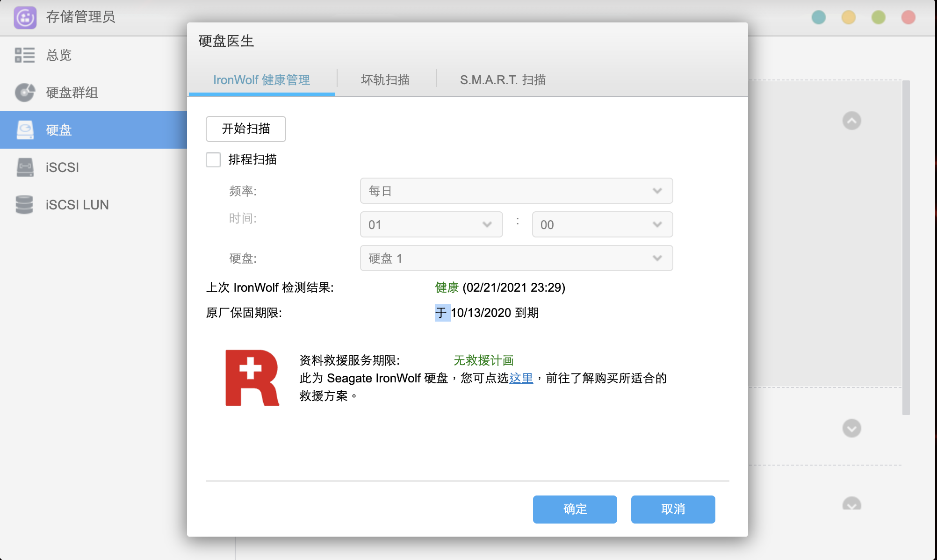Open the hour dropdown showing 01
The image size is (937, 560).
click(x=431, y=224)
